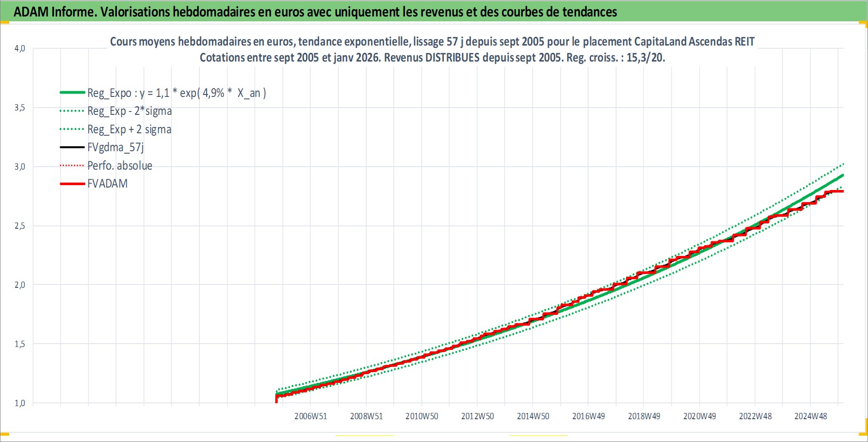This screenshot has width=868, height=442.
Task: Click the 2006W51 x-axis label
Action: 311,416
